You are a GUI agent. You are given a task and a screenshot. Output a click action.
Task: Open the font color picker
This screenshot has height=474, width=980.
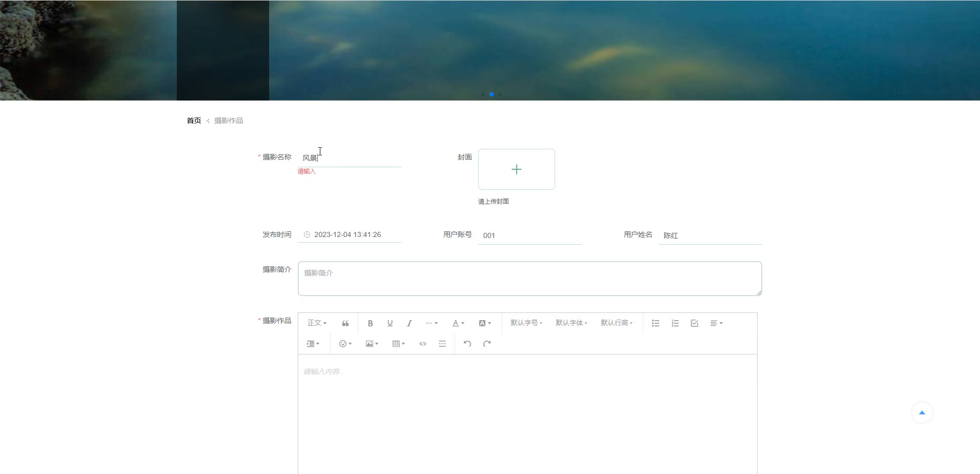coord(458,323)
